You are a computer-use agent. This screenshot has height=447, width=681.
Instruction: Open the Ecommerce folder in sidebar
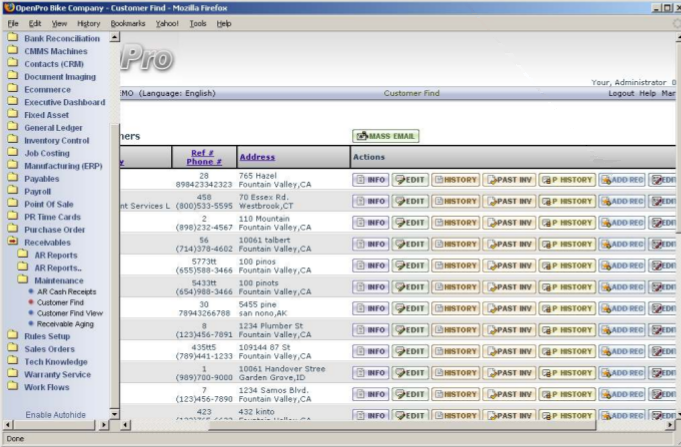click(47, 89)
